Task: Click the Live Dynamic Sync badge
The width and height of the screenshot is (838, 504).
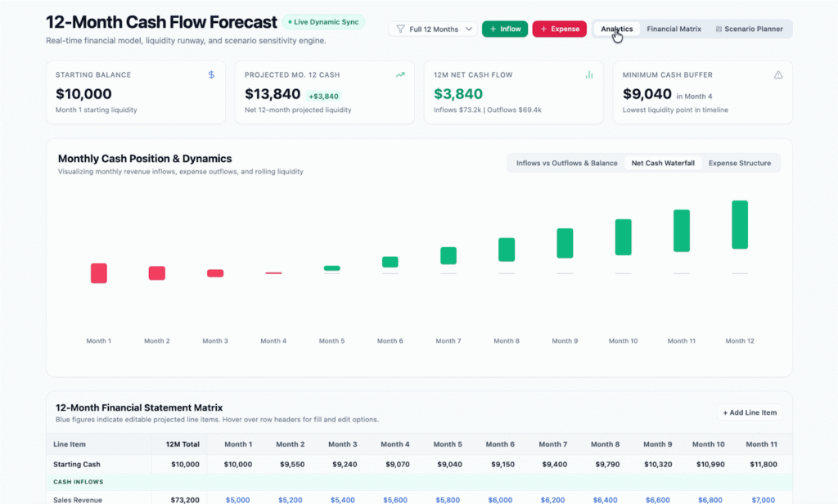Action: [323, 22]
